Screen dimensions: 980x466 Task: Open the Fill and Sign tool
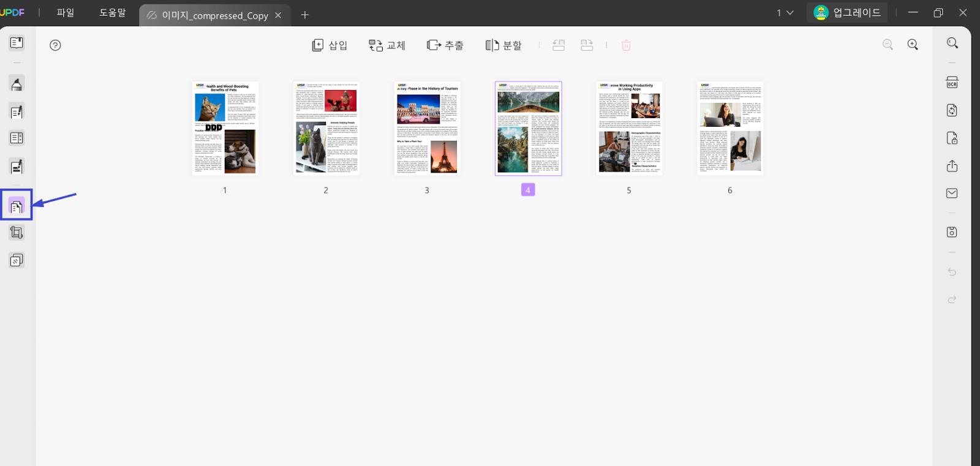[x=17, y=166]
